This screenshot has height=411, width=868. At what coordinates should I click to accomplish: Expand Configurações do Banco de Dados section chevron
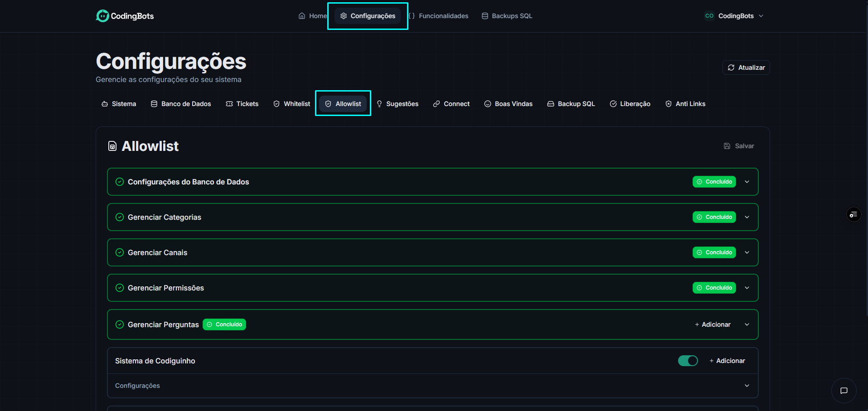point(747,182)
